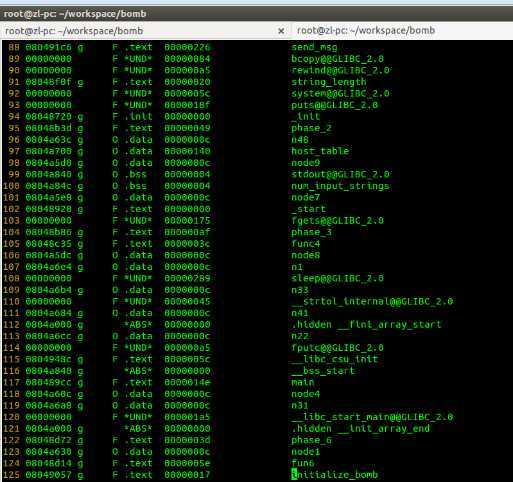The image size is (513, 482).
Task: Click the node1 symbol on line 123
Action: click(306, 452)
